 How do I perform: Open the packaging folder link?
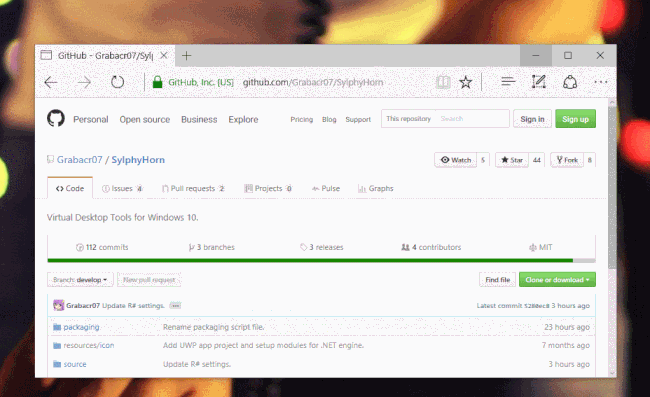(x=81, y=327)
